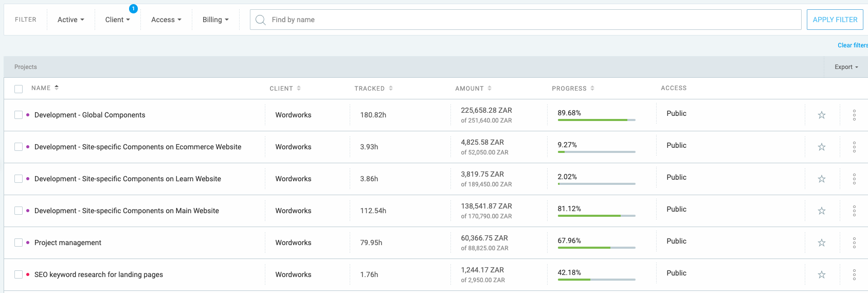Favorite the Project management project via star
868x293 pixels.
(x=821, y=243)
